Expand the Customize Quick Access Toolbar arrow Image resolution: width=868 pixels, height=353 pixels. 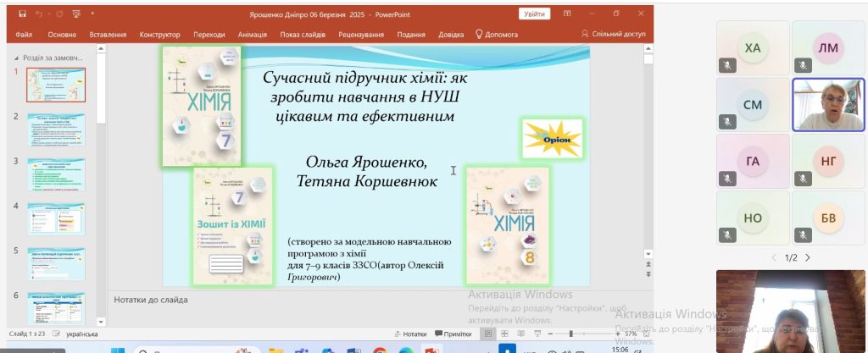click(92, 14)
